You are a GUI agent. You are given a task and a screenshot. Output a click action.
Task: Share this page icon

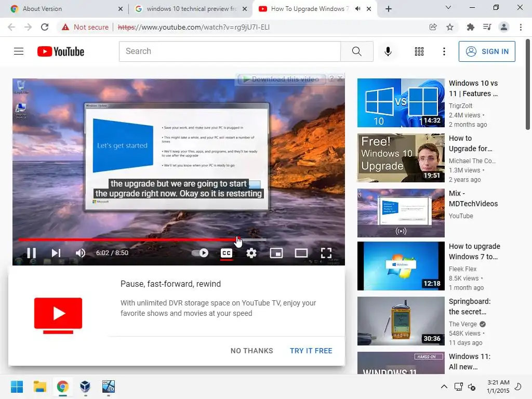433,27
